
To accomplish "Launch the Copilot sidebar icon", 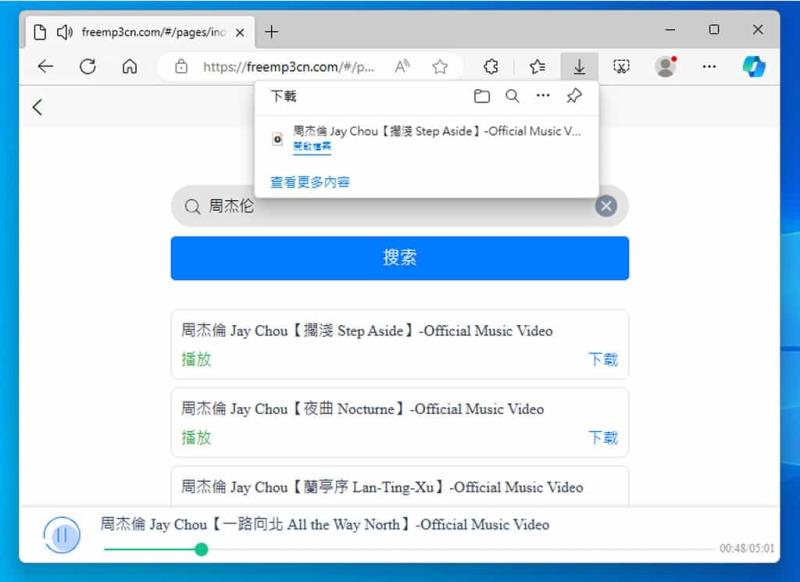I will [x=754, y=66].
